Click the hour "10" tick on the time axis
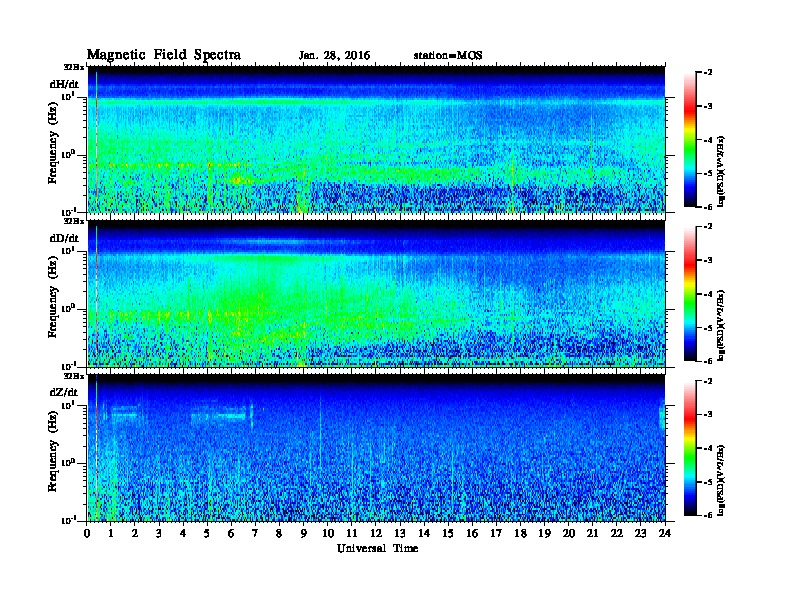This screenshot has height=612, width=792. click(328, 533)
